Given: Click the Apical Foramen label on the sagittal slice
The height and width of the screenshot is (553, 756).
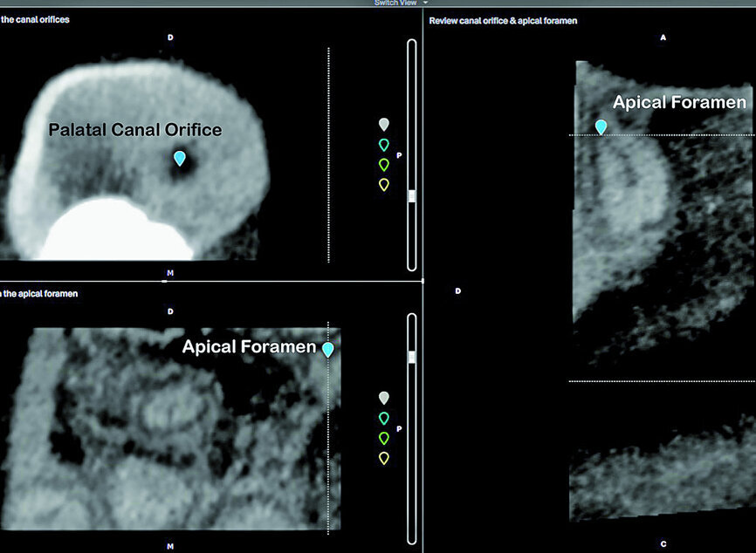Looking at the screenshot, I should (x=679, y=102).
